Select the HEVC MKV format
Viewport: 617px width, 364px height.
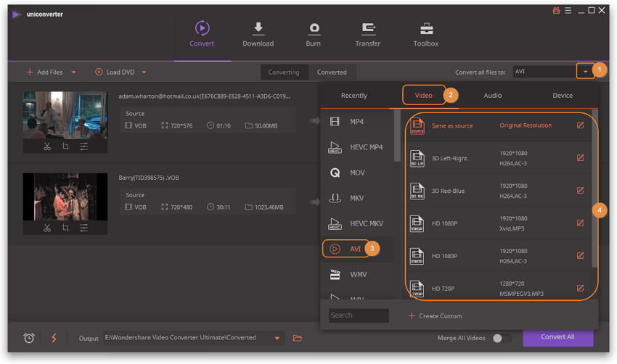(357, 223)
